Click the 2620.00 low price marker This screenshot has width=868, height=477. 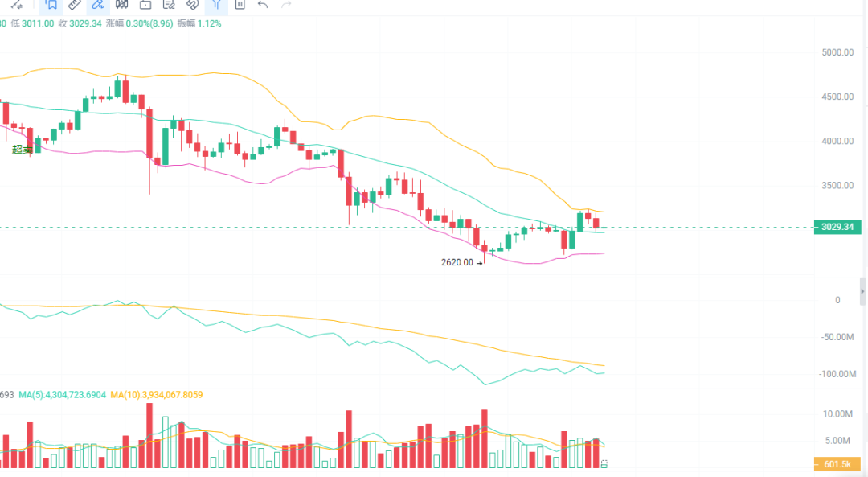coord(458,262)
